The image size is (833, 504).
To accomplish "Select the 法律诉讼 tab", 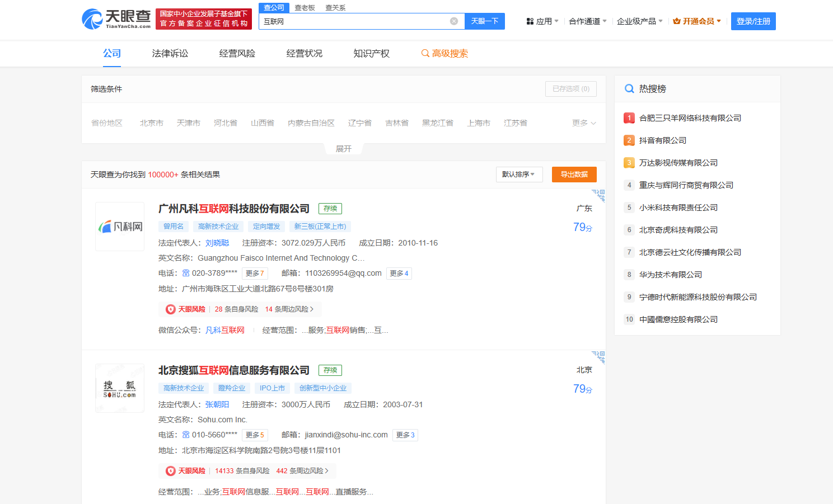I will (170, 53).
